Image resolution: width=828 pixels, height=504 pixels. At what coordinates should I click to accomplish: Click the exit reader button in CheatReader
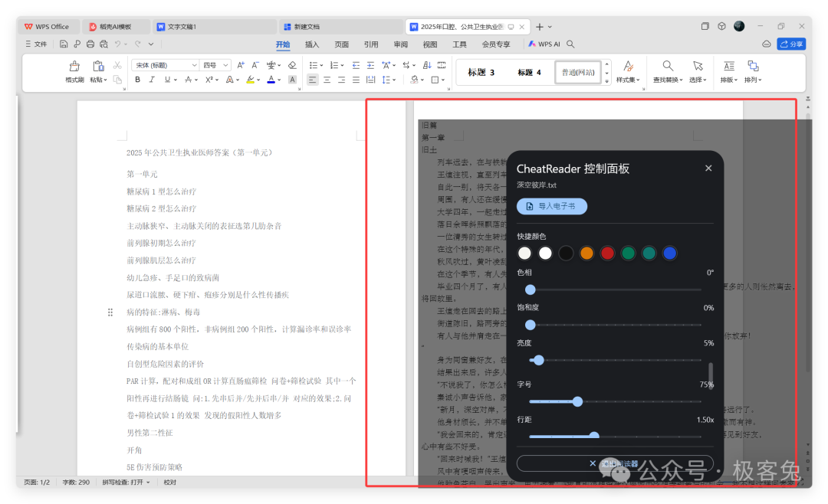coord(615,464)
